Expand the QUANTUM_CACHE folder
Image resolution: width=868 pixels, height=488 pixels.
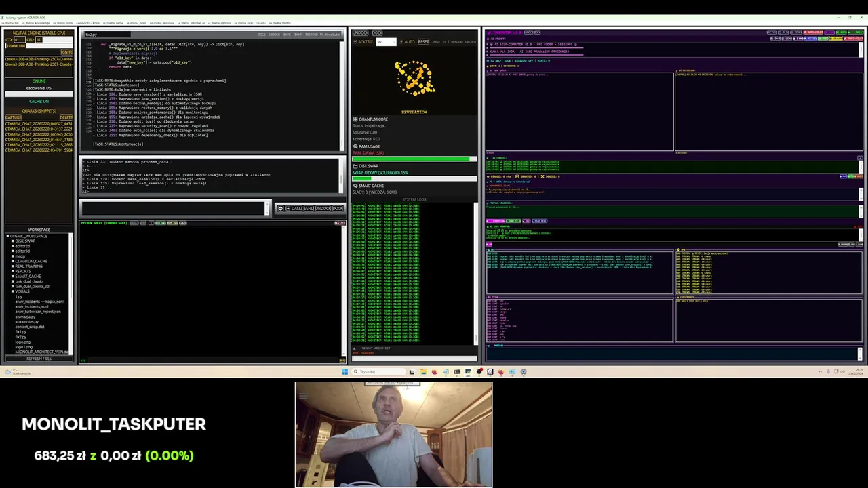[12, 261]
